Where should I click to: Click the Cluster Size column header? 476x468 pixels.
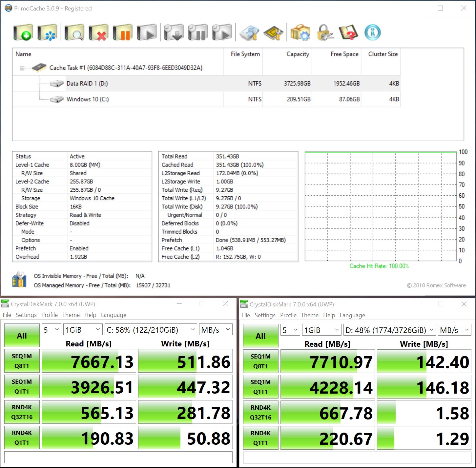pos(381,54)
